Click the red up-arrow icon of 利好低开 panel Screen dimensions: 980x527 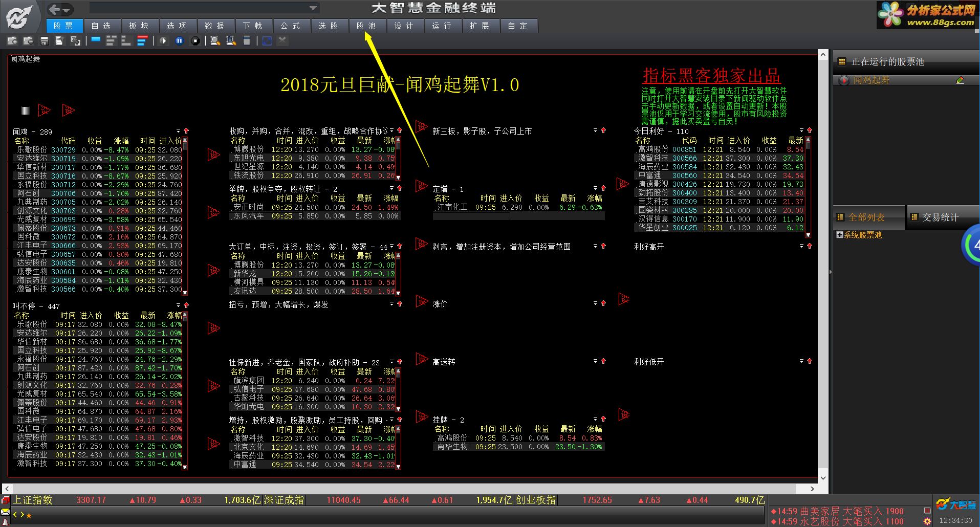click(810, 361)
